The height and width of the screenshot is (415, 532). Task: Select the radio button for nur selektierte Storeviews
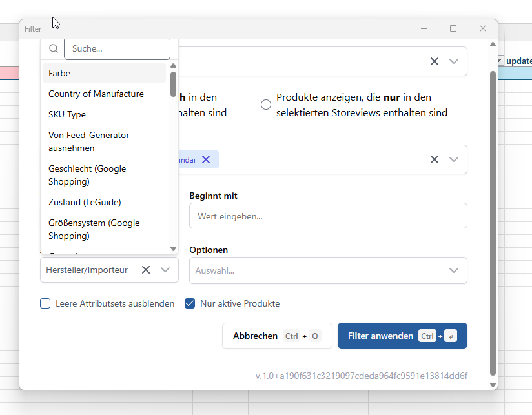point(265,104)
